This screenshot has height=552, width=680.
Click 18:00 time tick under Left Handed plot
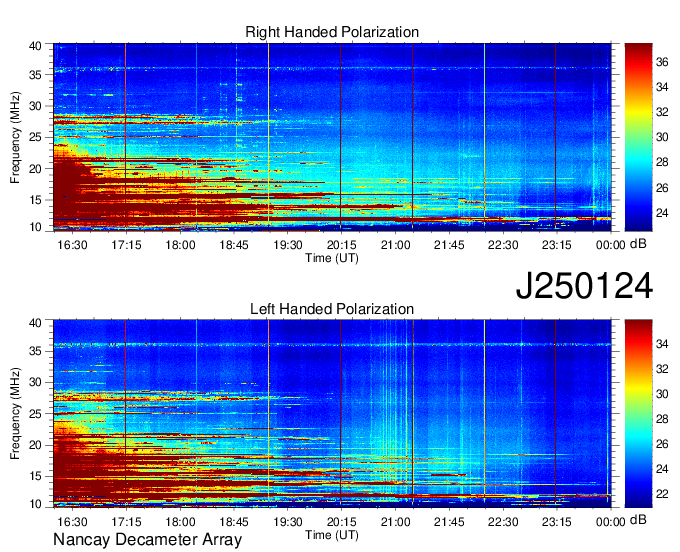pyautogui.click(x=180, y=522)
